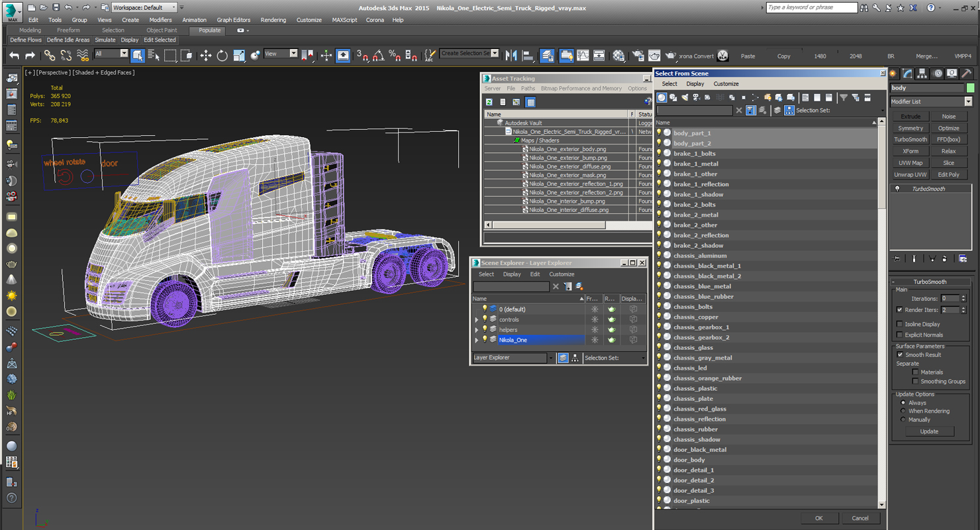Toggle the Isoline Display checkbox
Image resolution: width=980 pixels, height=530 pixels.
(899, 324)
